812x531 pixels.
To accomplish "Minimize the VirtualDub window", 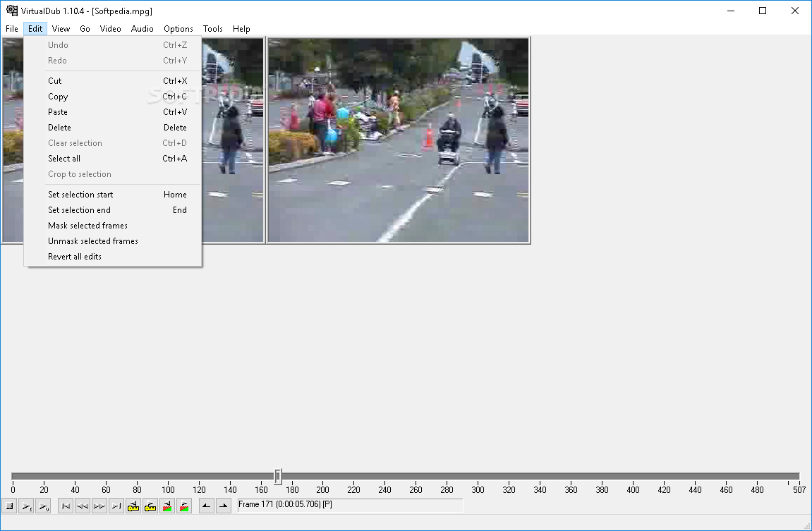I will (731, 11).
